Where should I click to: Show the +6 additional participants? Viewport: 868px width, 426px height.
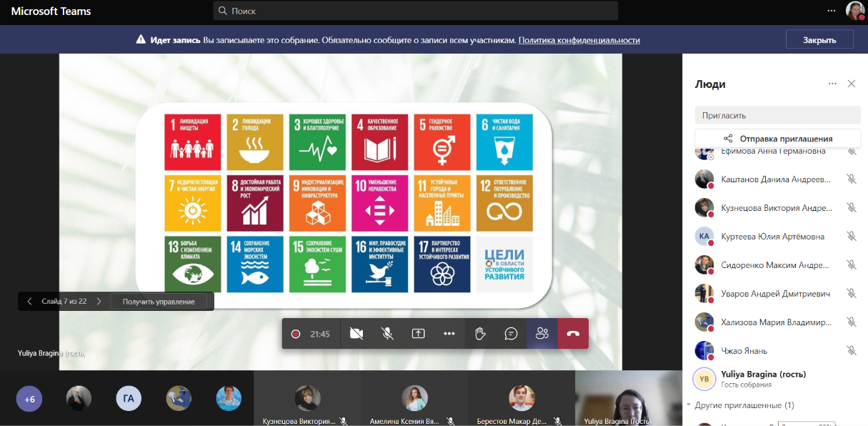click(x=29, y=399)
